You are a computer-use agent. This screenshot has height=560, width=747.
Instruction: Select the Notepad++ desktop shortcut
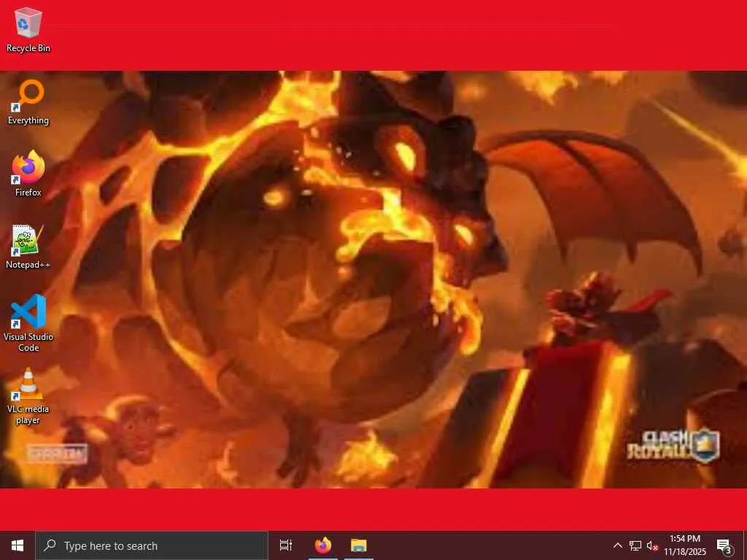28,246
